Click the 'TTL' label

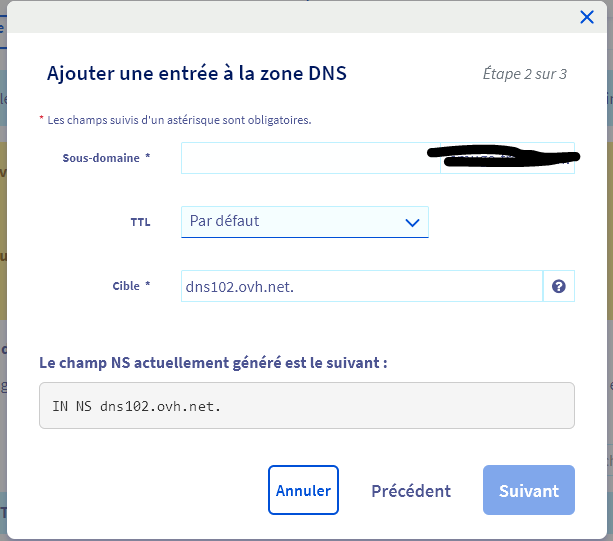point(140,222)
